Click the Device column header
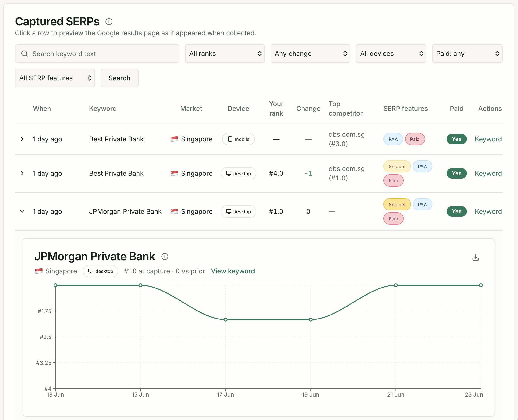The width and height of the screenshot is (518, 420). [238, 109]
